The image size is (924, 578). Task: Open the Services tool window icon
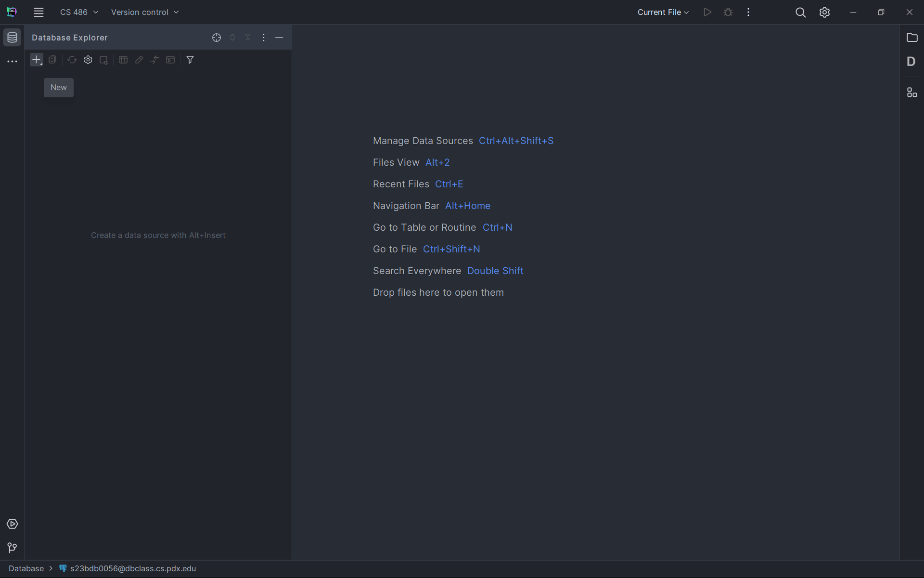(12, 524)
